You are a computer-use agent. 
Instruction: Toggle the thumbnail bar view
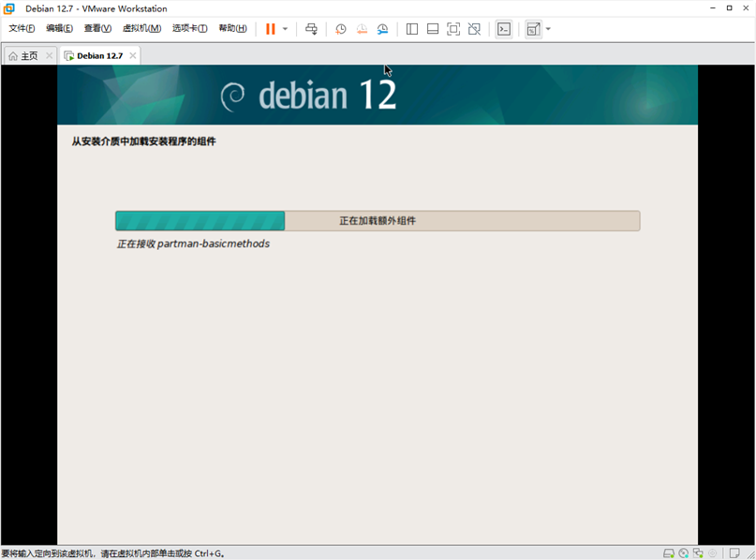[433, 29]
